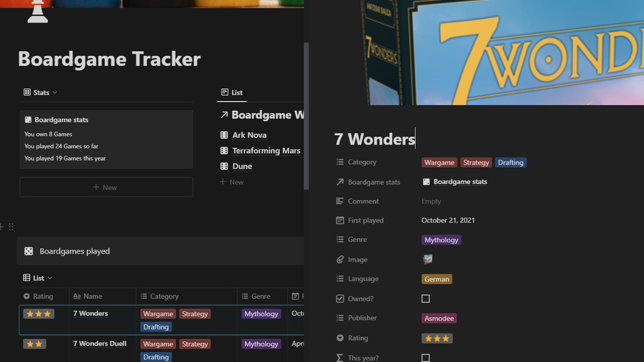The image size is (644, 362).
Task: Open the Boardgames played heading
Action: pyautogui.click(x=74, y=251)
